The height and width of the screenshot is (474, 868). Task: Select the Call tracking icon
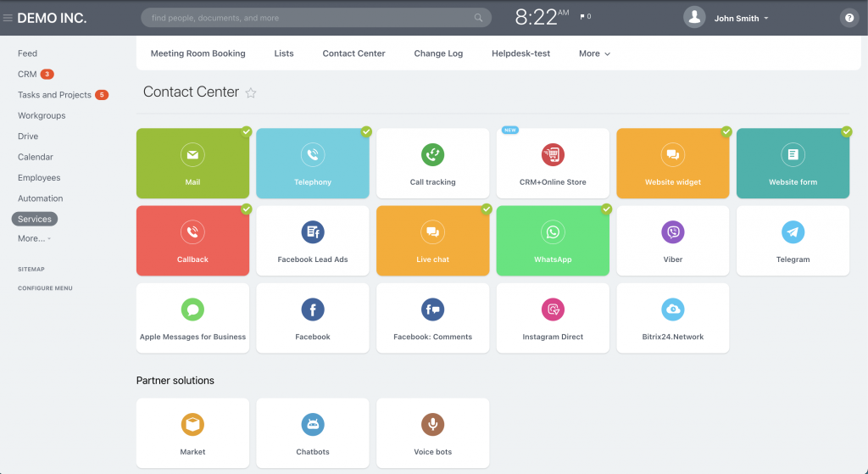[x=433, y=154]
